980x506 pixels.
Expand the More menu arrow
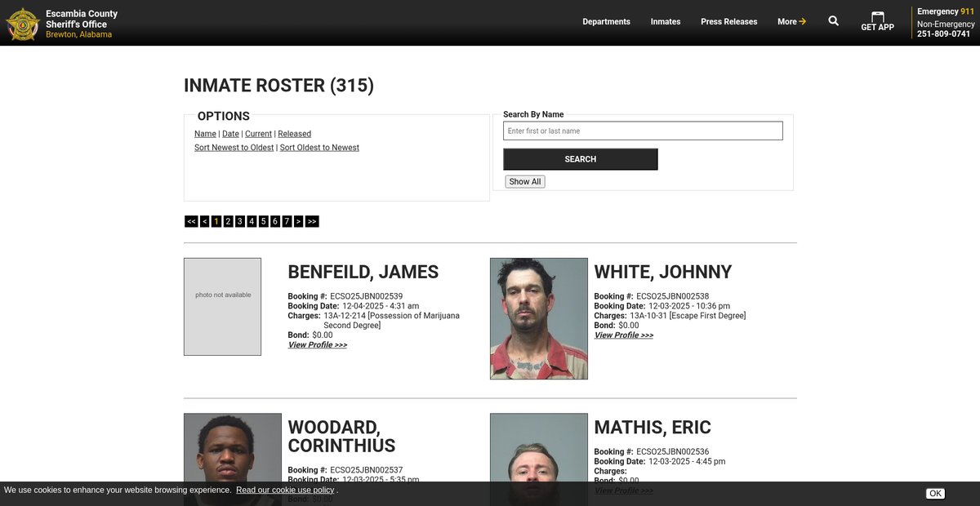point(803,21)
